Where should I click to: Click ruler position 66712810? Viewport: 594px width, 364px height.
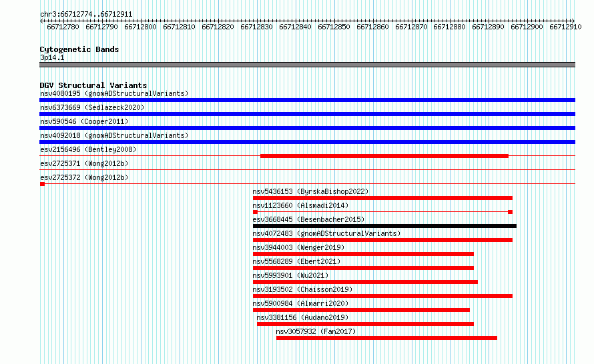coord(179,27)
